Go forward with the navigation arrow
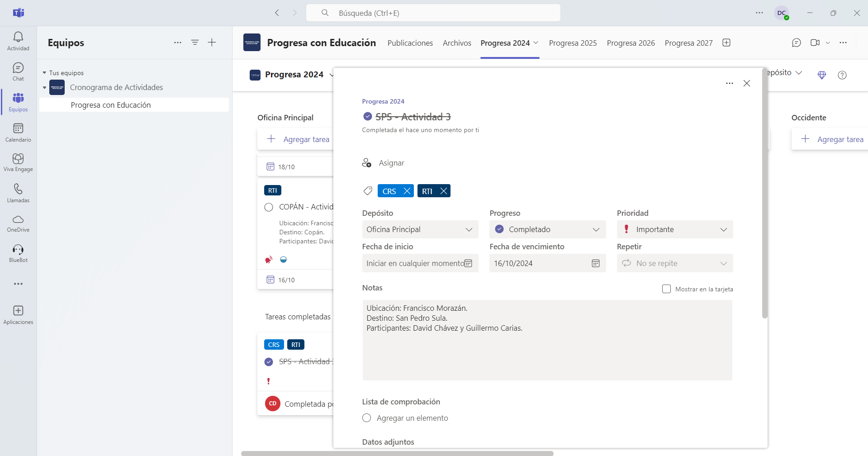Screen dimensions: 868x456 [x=295, y=13]
